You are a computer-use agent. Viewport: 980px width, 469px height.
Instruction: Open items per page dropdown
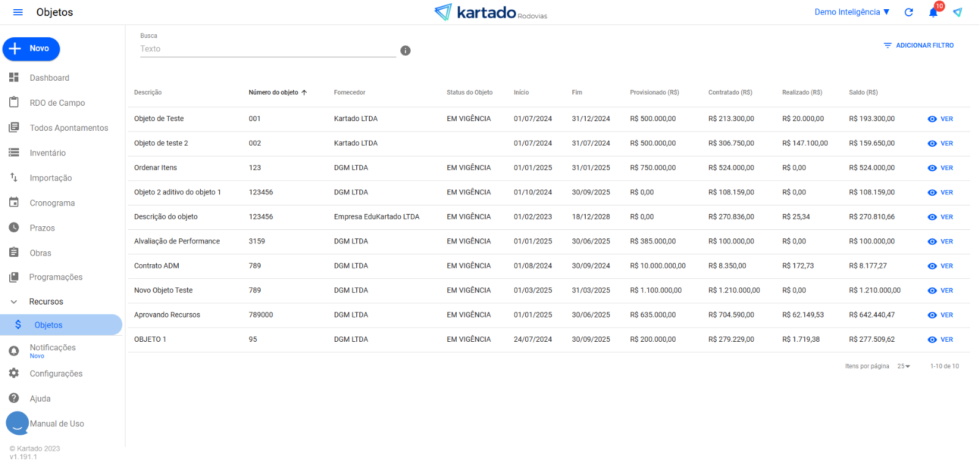coord(903,366)
